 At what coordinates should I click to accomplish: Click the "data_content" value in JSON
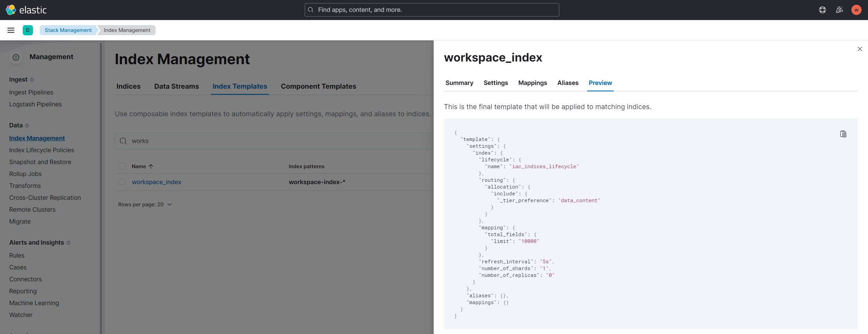pos(579,200)
